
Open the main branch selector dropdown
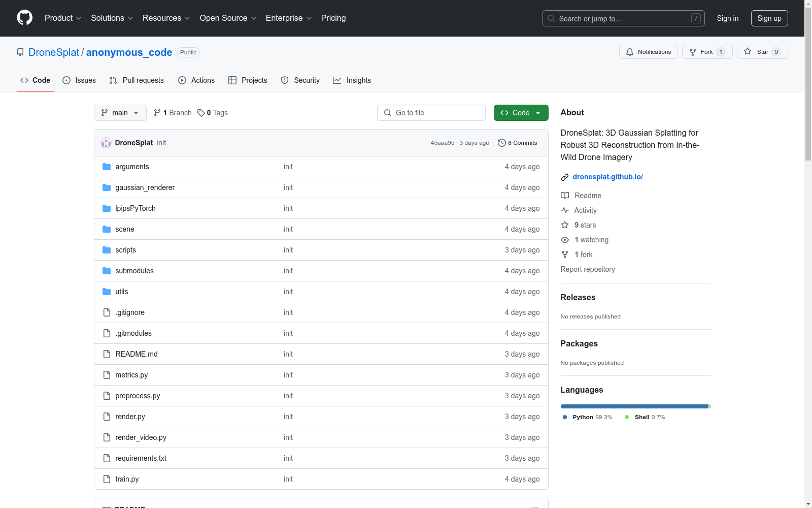click(x=120, y=113)
